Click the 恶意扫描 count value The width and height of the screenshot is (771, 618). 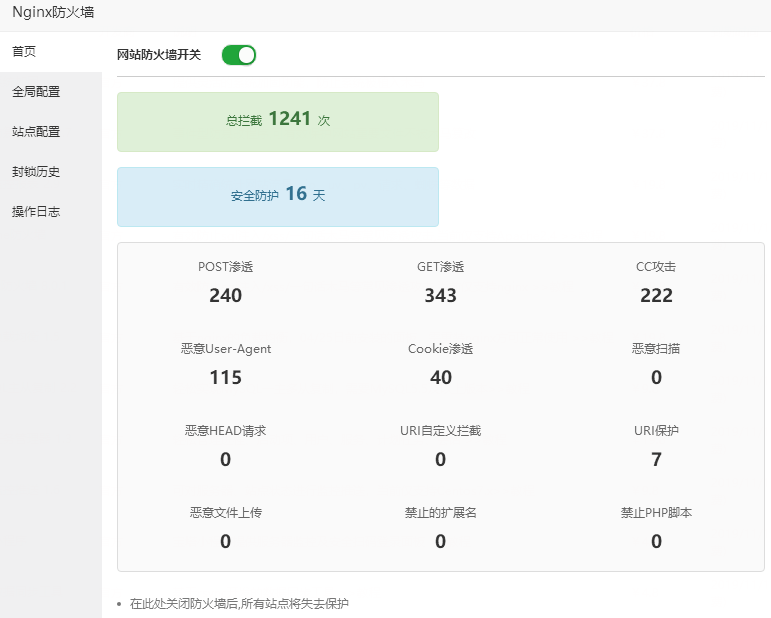point(656,377)
